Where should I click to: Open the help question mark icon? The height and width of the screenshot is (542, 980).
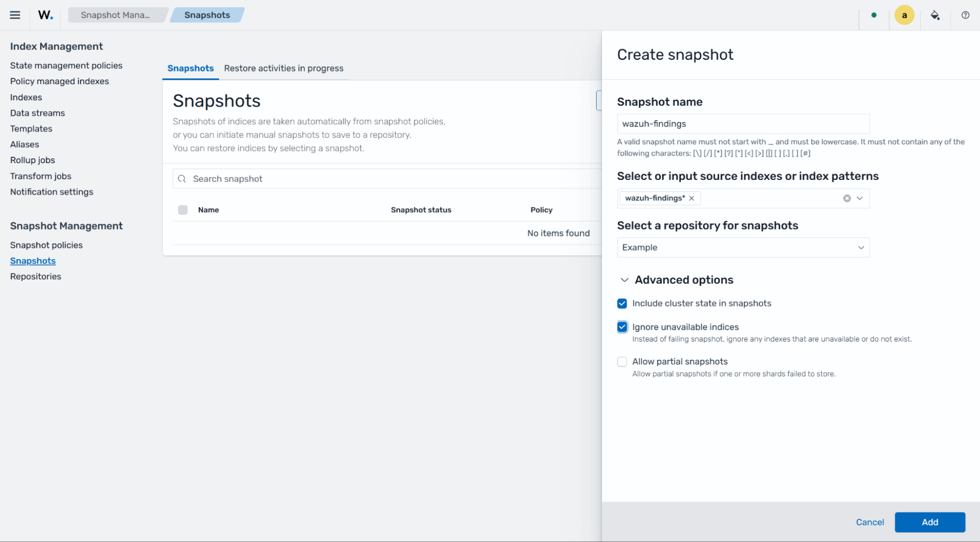point(965,15)
